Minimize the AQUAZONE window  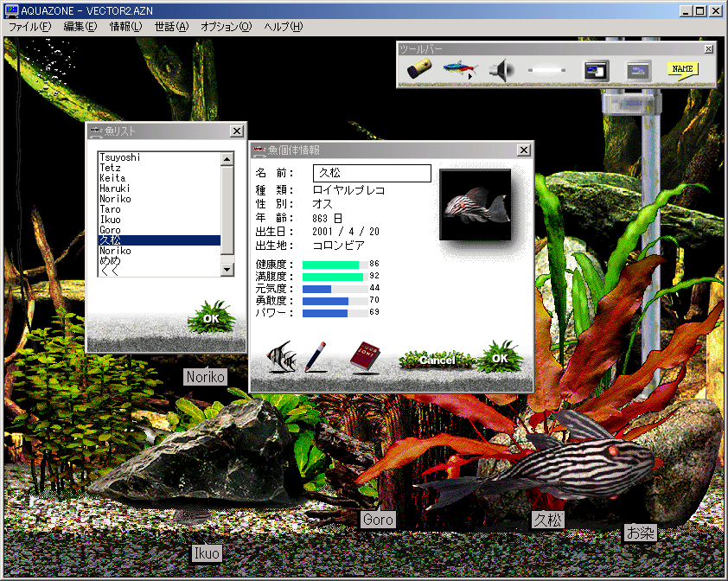[x=686, y=10]
